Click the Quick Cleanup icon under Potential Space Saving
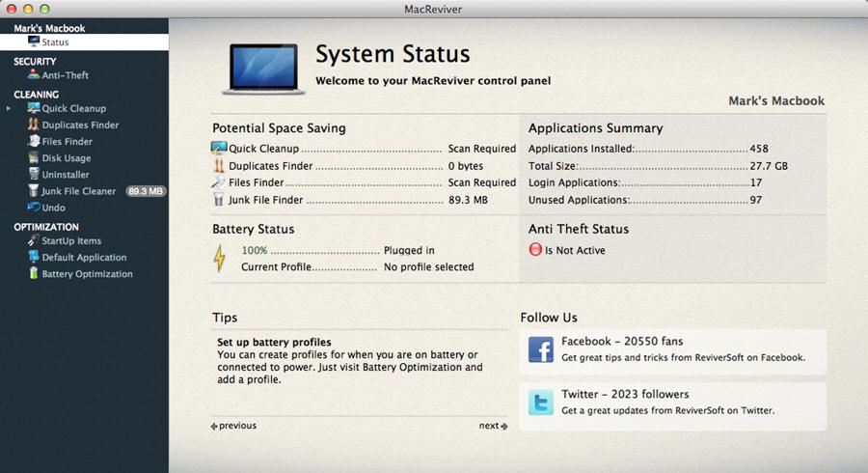The width and height of the screenshot is (868, 473). coord(219,148)
